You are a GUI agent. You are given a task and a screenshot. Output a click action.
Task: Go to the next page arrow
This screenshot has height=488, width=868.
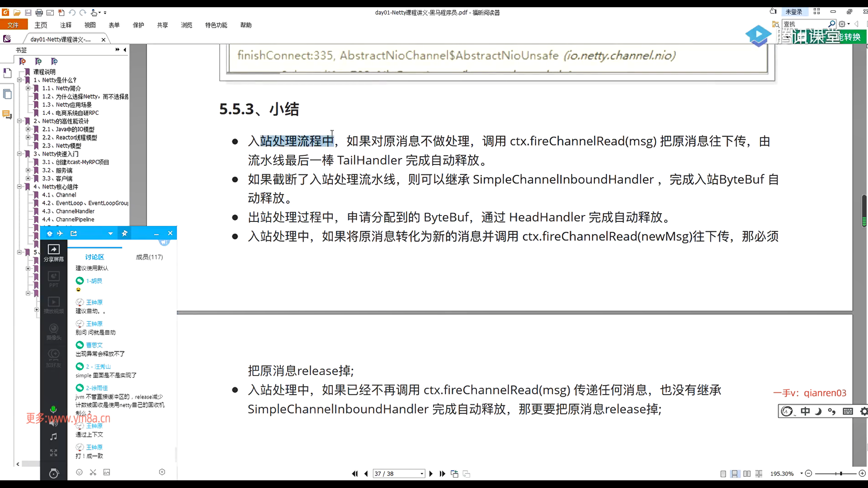click(x=431, y=474)
